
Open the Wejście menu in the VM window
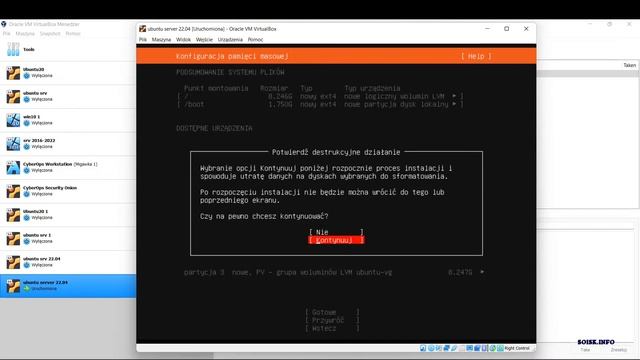point(204,40)
